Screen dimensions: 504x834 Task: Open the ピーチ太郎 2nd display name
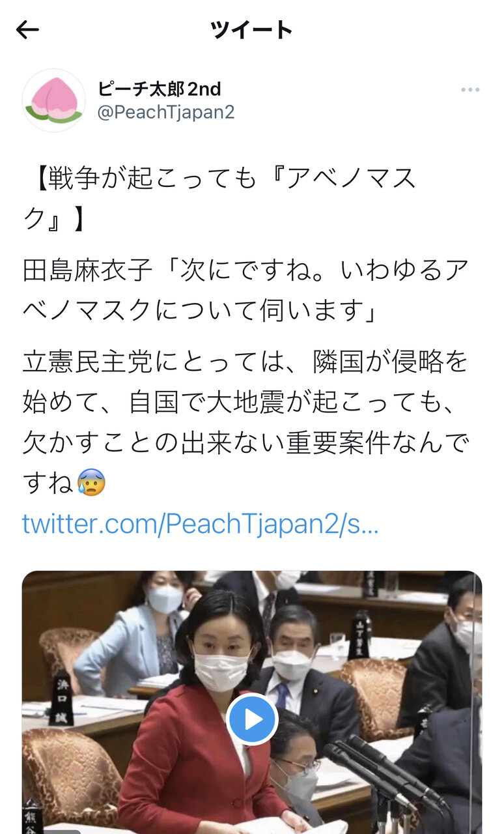(160, 88)
